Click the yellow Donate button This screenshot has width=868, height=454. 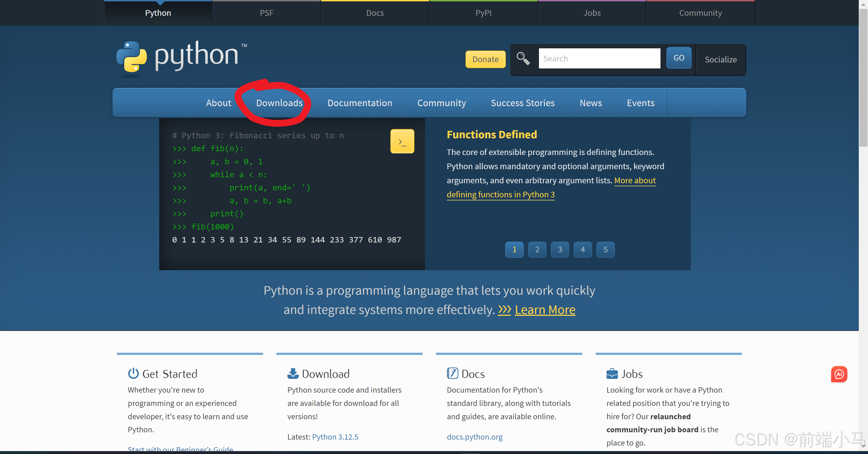pos(485,59)
